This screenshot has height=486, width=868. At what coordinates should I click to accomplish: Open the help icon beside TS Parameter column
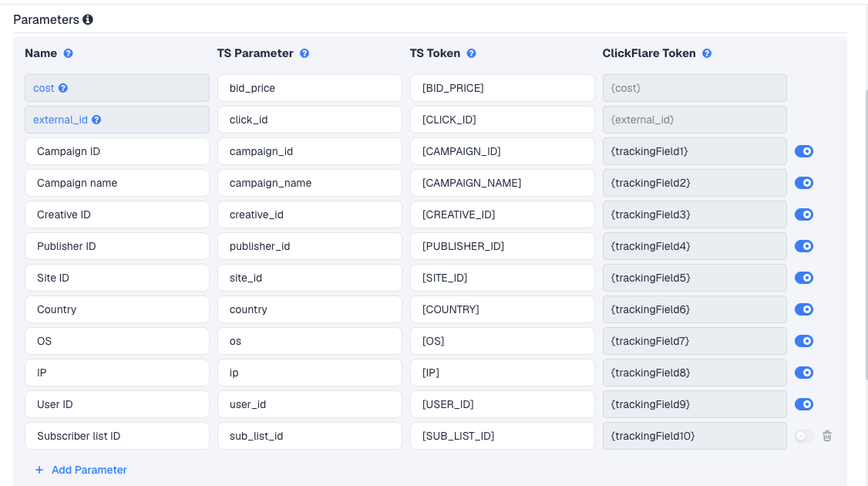pyautogui.click(x=304, y=53)
